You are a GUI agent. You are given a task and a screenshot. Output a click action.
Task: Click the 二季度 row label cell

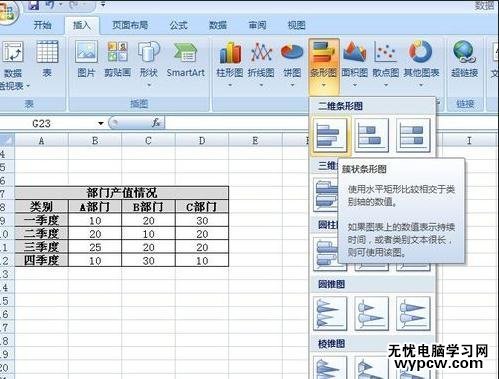tap(42, 234)
